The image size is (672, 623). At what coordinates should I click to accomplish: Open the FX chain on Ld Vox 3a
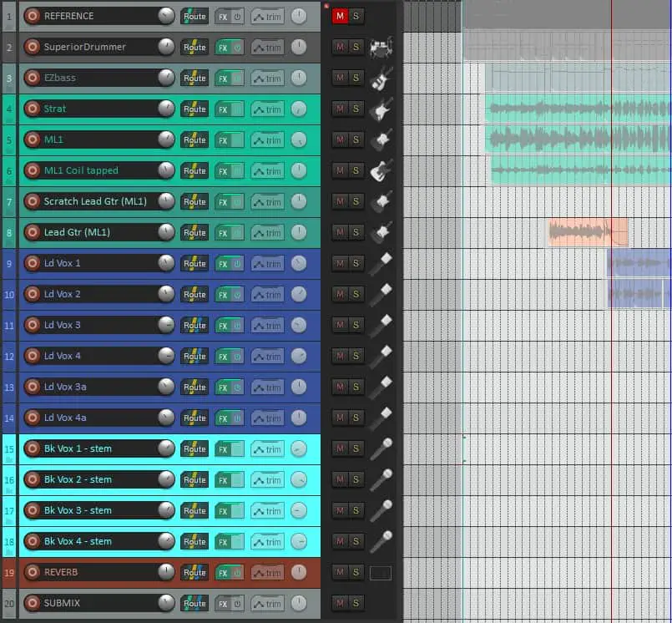pyautogui.click(x=223, y=387)
